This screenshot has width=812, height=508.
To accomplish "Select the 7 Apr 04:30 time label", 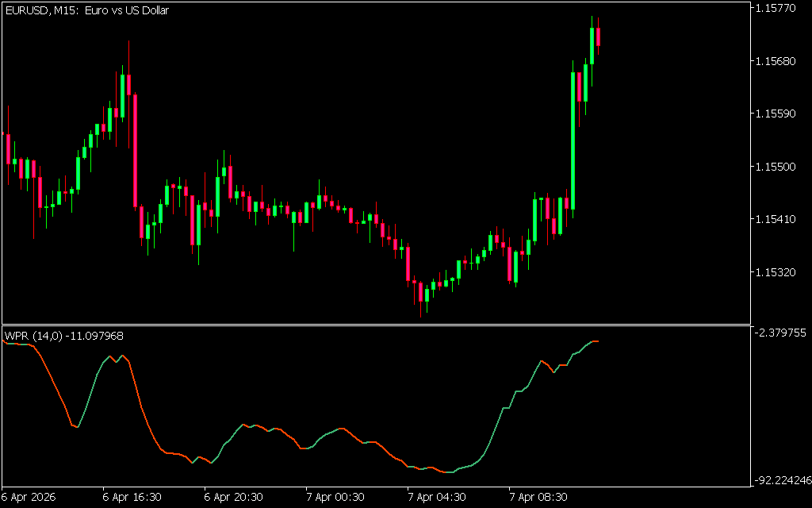I will 436,498.
